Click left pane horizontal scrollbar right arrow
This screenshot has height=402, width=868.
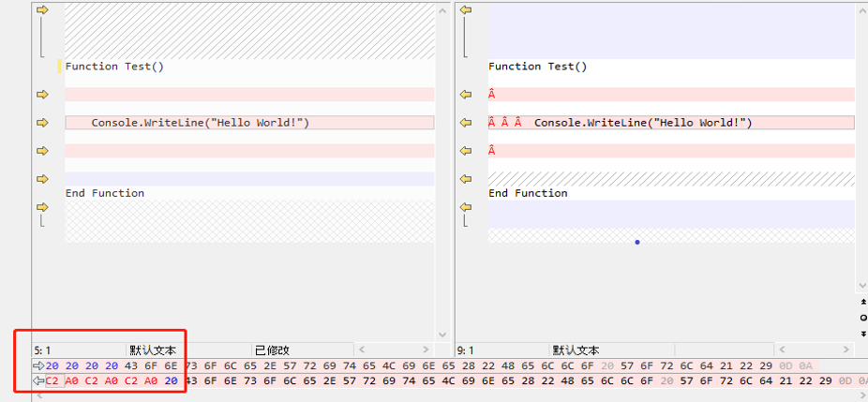[426, 350]
